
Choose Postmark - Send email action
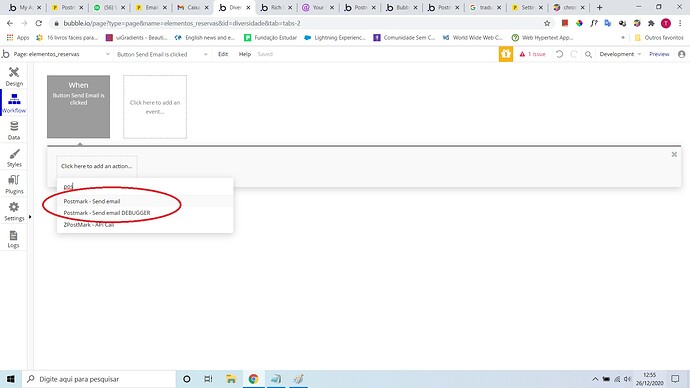coord(145,201)
